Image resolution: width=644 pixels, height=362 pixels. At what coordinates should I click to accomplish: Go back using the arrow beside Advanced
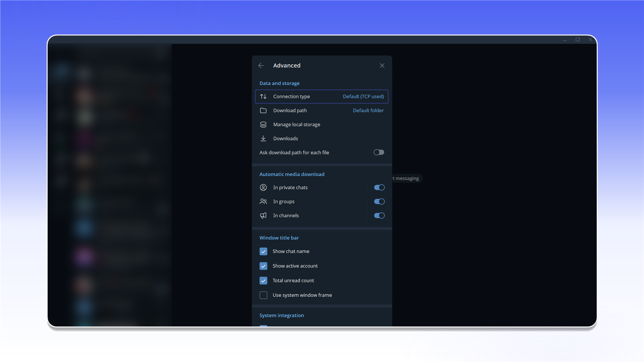261,66
